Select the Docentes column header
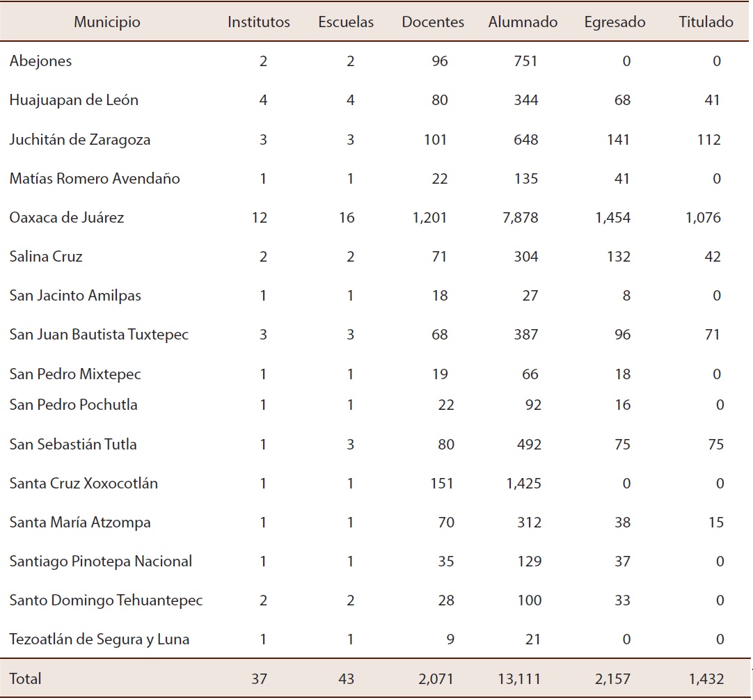The height and width of the screenshot is (700, 753). (432, 22)
